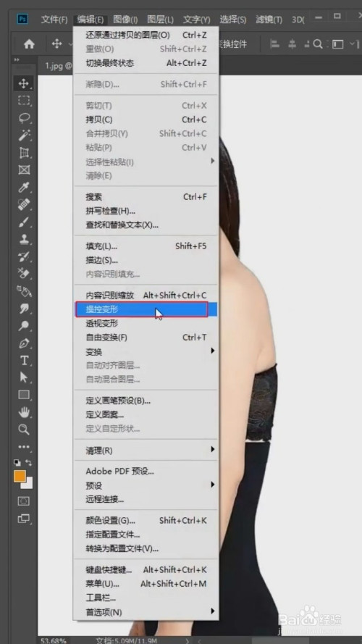The width and height of the screenshot is (362, 644).
Task: Choose 键盘快捷键... menu entry
Action: [146, 570]
